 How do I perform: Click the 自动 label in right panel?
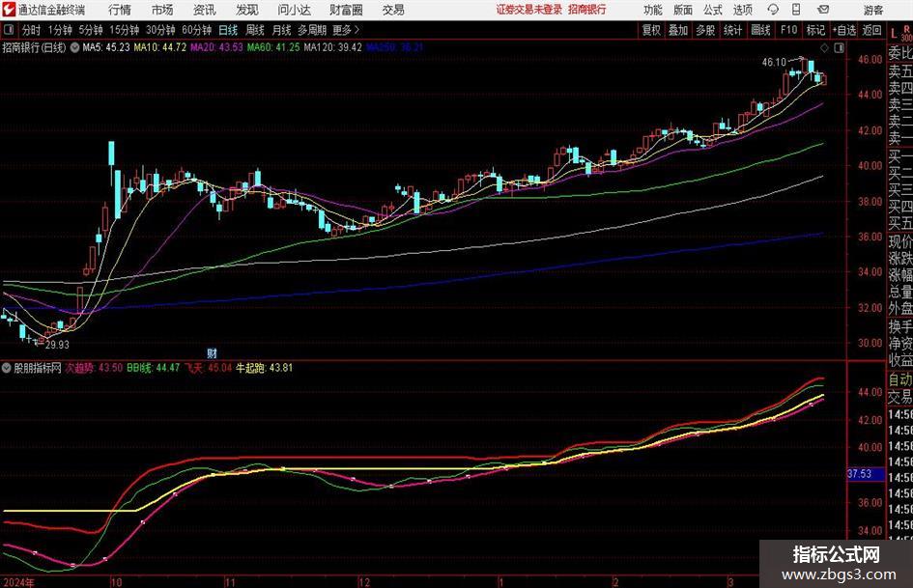[900, 379]
